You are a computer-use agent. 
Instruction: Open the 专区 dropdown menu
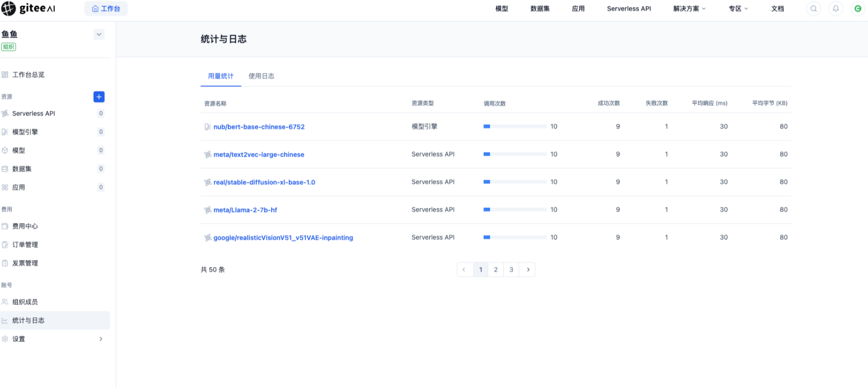coord(738,8)
